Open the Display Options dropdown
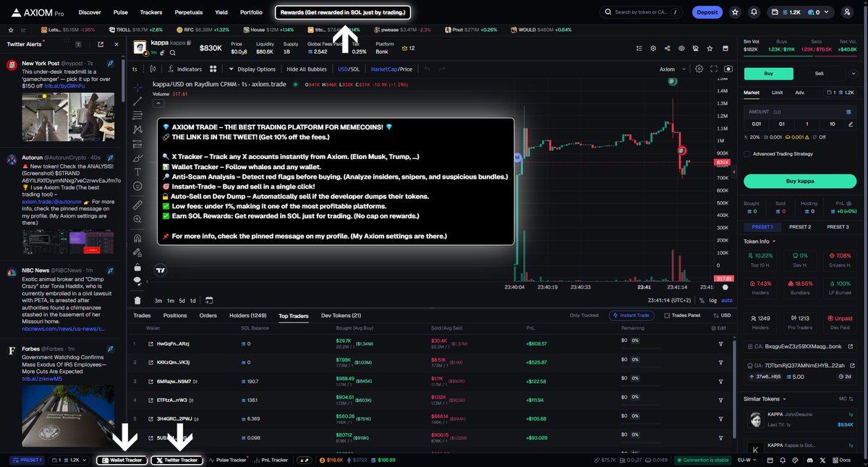This screenshot has height=467, width=868. tap(252, 69)
